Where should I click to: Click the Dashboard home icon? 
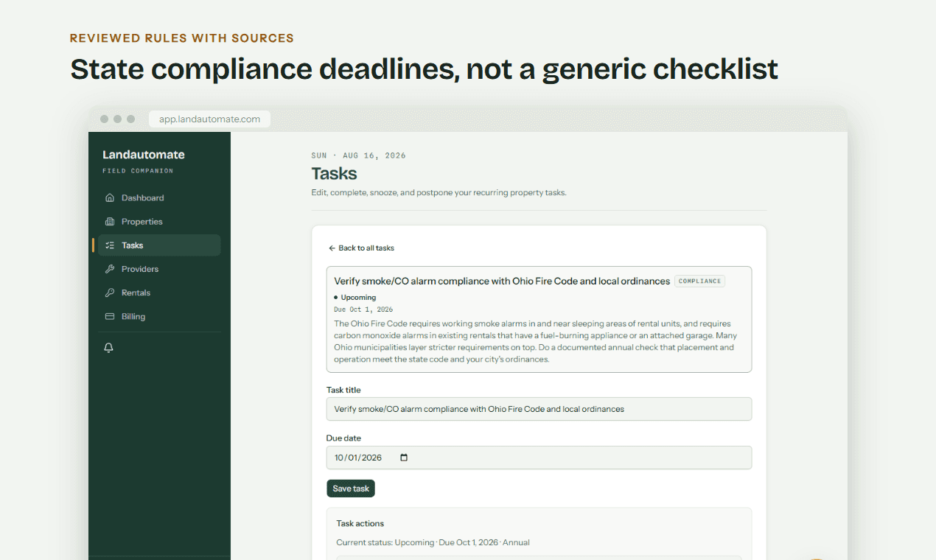click(x=110, y=198)
